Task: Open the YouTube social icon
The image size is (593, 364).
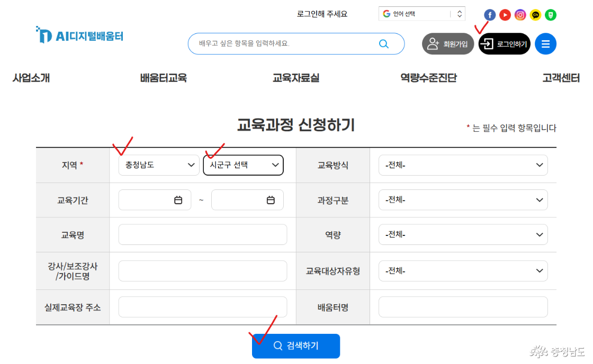Action: tap(505, 15)
